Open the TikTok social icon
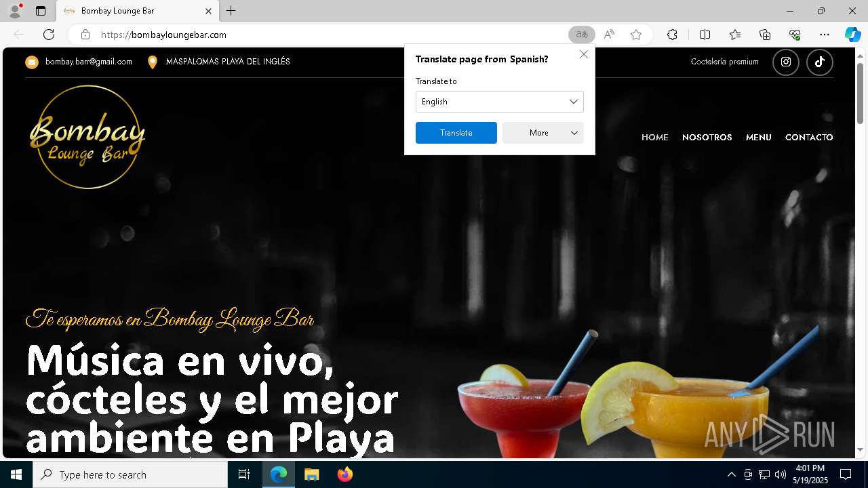The height and width of the screenshot is (488, 868). coord(820,62)
